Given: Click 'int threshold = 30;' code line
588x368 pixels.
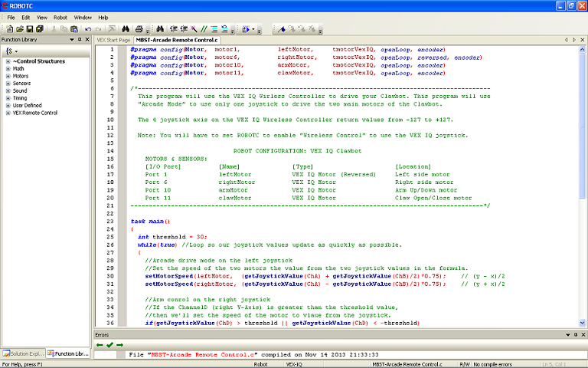Looking at the screenshot, I should coord(172,237).
